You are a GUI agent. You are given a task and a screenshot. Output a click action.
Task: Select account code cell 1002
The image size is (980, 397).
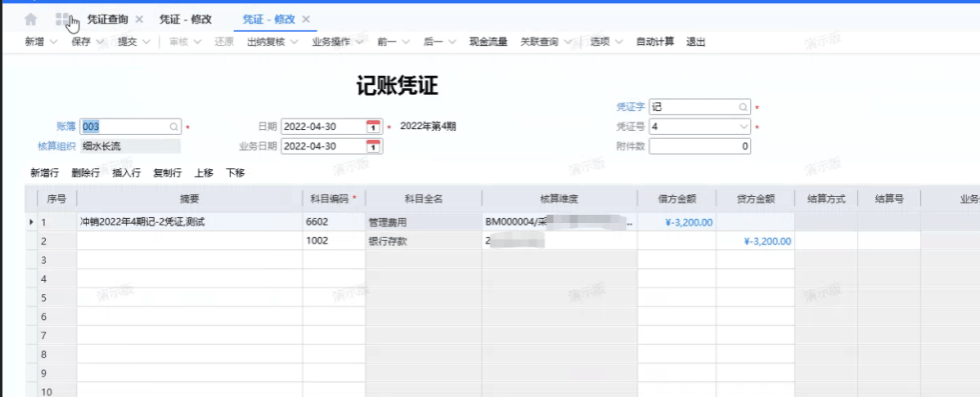pyautogui.click(x=334, y=241)
